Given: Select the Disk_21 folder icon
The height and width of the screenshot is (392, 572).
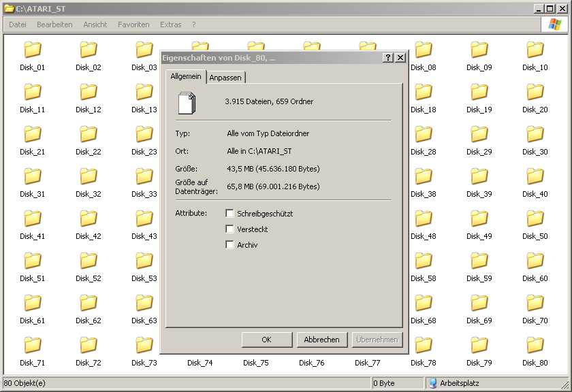Looking at the screenshot, I should coord(33,134).
